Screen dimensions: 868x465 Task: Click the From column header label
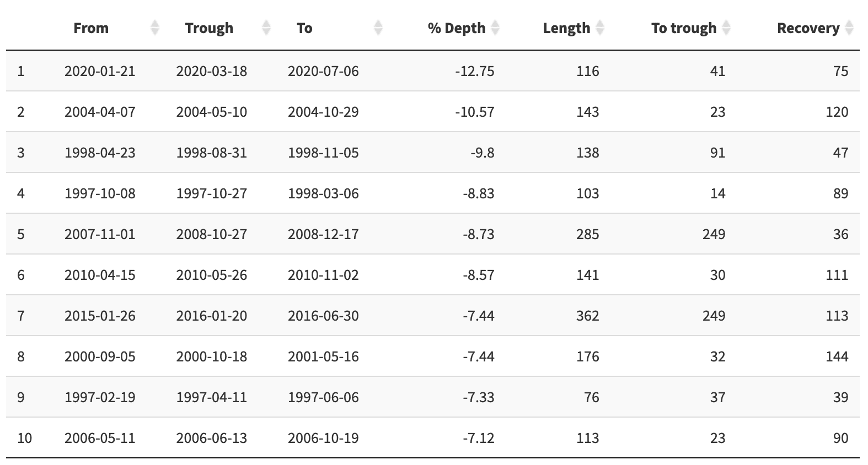click(91, 28)
